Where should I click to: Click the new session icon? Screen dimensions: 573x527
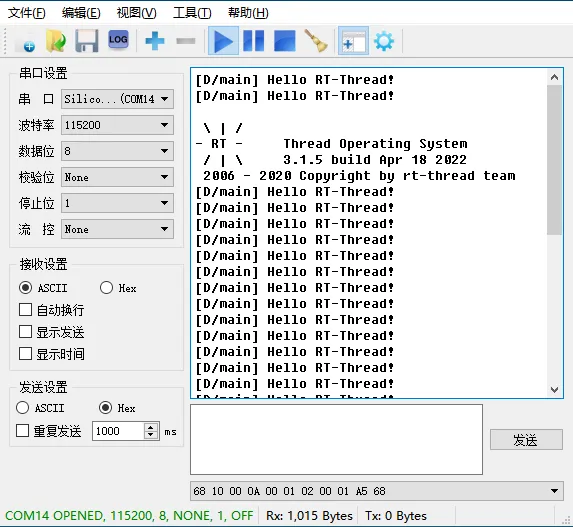tap(25, 41)
